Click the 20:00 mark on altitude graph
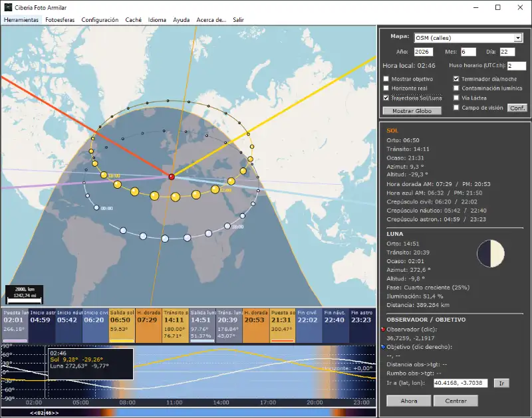This screenshot has height=418, width=532. click(x=315, y=403)
